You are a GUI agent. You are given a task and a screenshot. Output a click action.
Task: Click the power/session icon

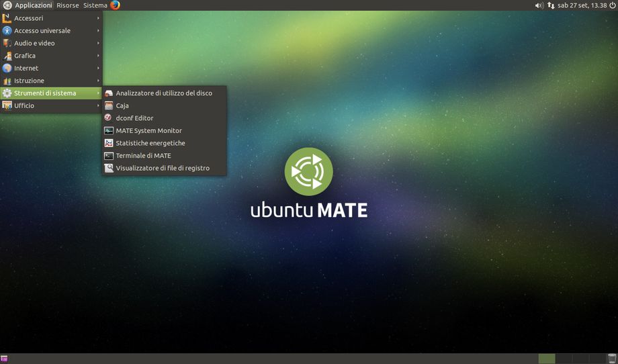pos(612,5)
